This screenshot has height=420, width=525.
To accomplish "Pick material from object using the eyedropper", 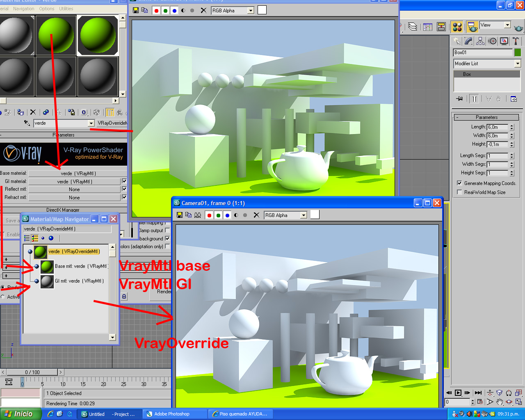I will (27, 123).
